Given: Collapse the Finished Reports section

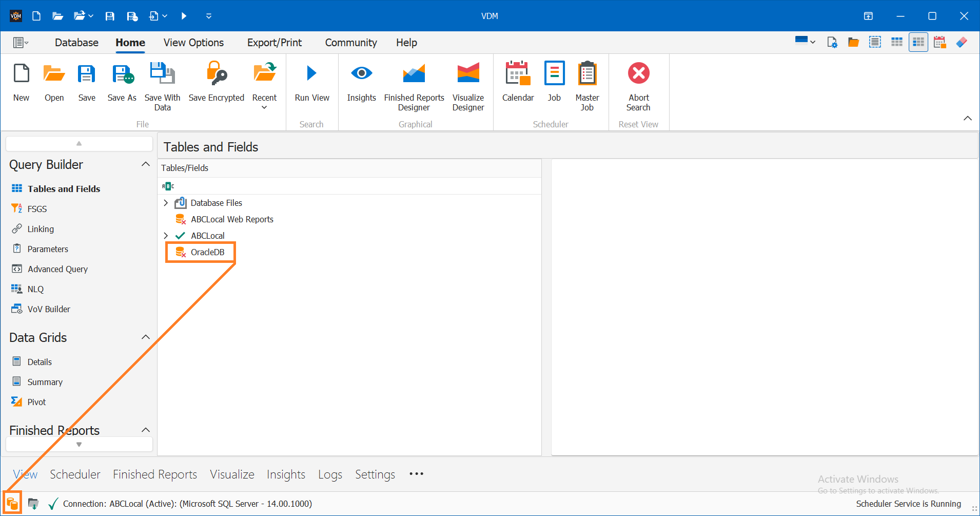Looking at the screenshot, I should pos(146,430).
